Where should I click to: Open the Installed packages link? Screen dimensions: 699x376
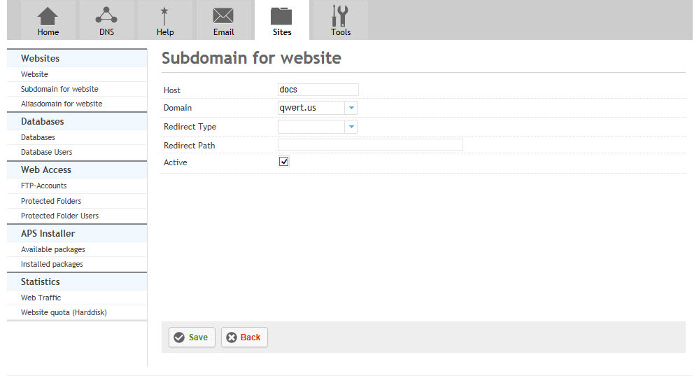(x=52, y=264)
